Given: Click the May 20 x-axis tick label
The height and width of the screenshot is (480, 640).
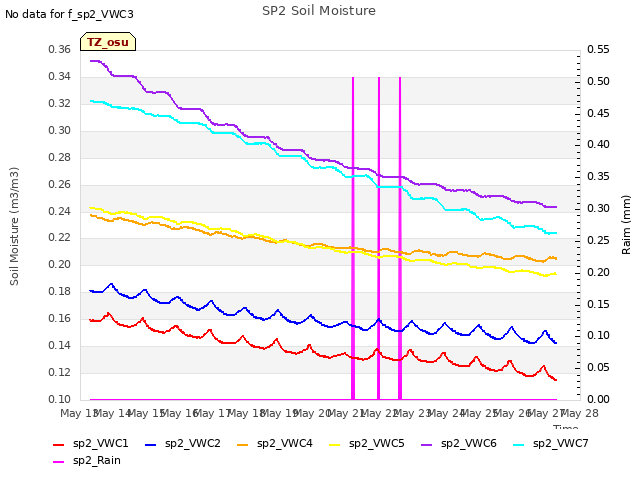Looking at the screenshot, I should pos(313,413).
